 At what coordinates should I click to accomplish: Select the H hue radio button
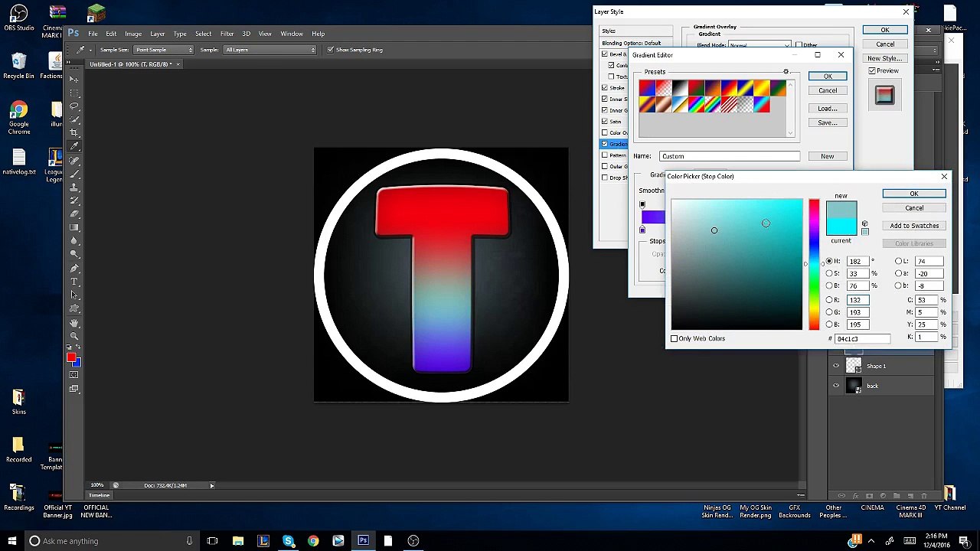(829, 261)
